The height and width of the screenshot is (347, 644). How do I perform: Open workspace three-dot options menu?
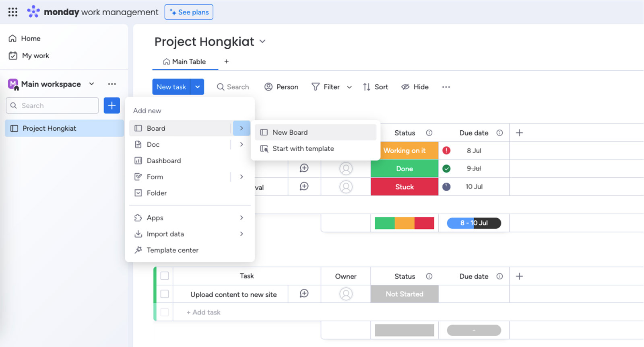[112, 84]
